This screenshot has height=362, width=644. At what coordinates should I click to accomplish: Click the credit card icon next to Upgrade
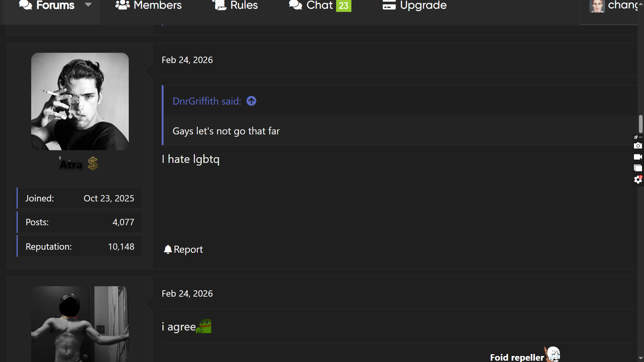point(389,5)
